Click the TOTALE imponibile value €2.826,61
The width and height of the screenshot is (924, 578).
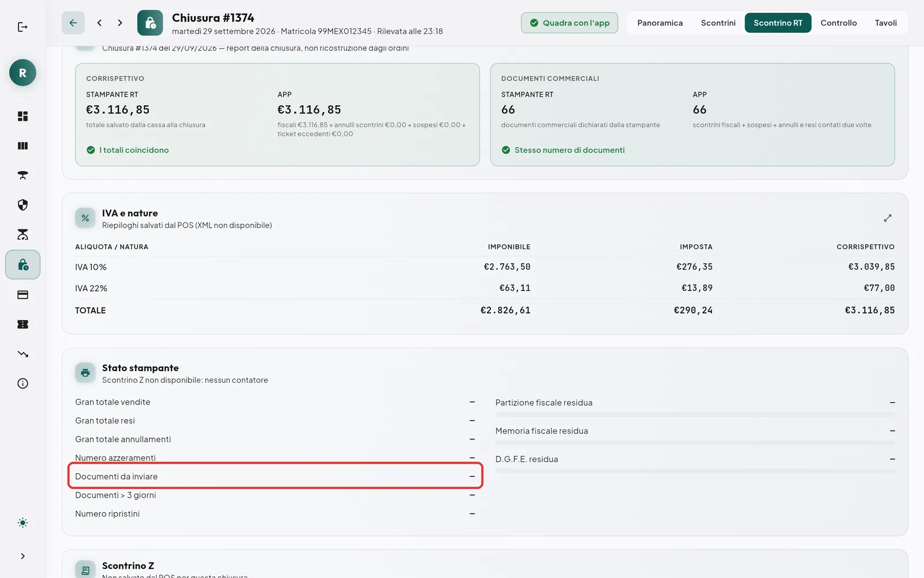click(505, 310)
